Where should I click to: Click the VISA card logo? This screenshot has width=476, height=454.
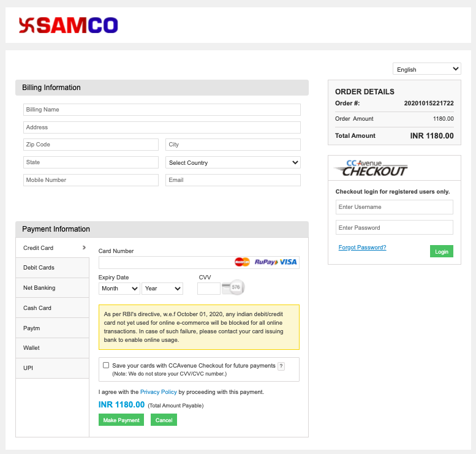[288, 262]
